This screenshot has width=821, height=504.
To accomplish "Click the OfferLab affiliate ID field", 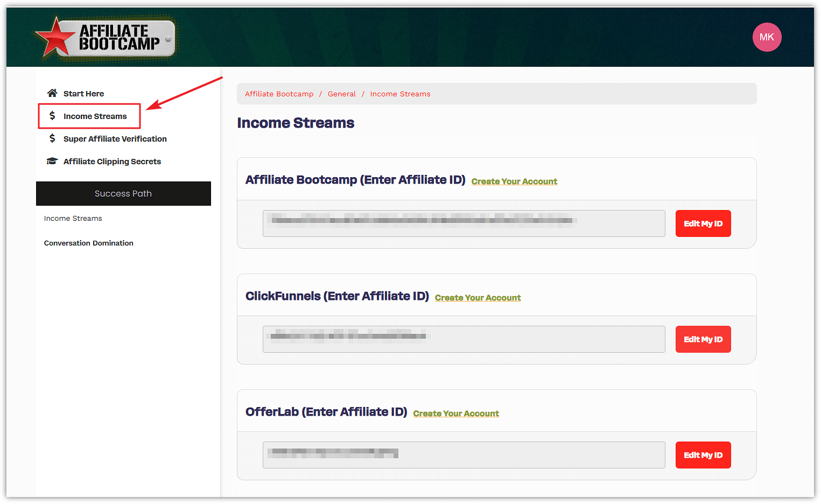I will point(464,455).
